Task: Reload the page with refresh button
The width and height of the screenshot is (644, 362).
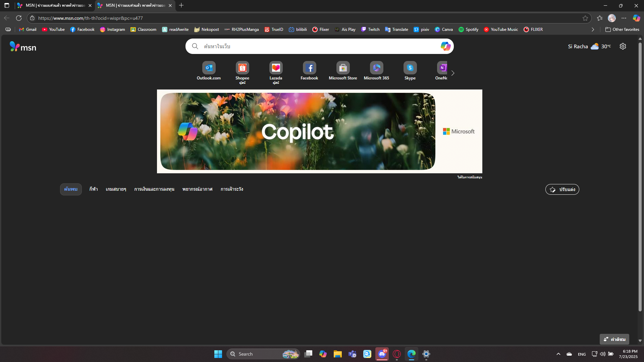Action: coord(19,18)
